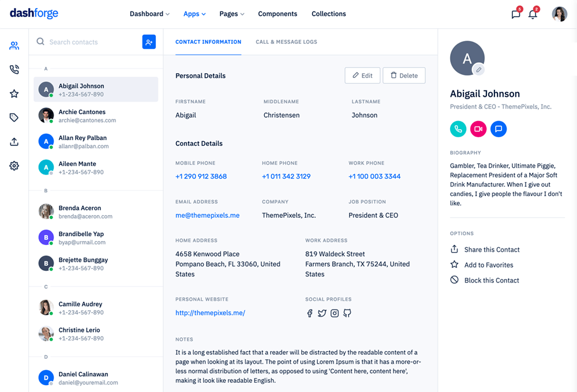Viewport: 577px width, 392px height.
Task: Switch to Call & Message Logs tab
Action: click(286, 42)
